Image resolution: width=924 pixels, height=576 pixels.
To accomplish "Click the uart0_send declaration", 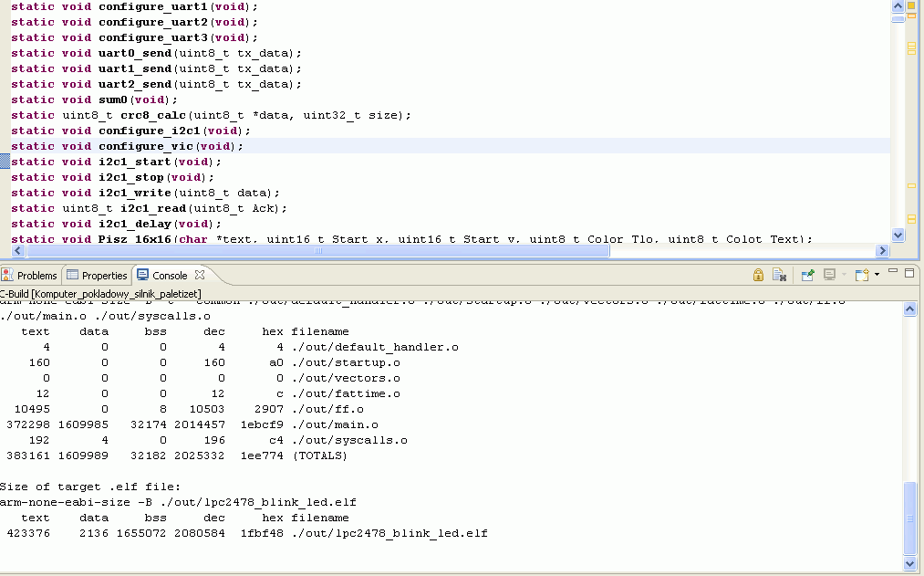I will pos(156,53).
